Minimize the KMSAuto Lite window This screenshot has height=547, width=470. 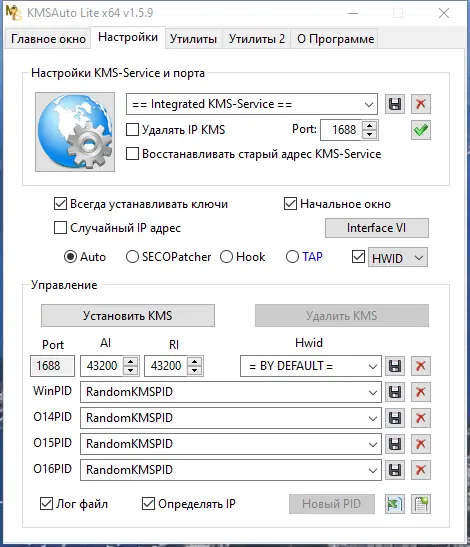click(x=353, y=13)
